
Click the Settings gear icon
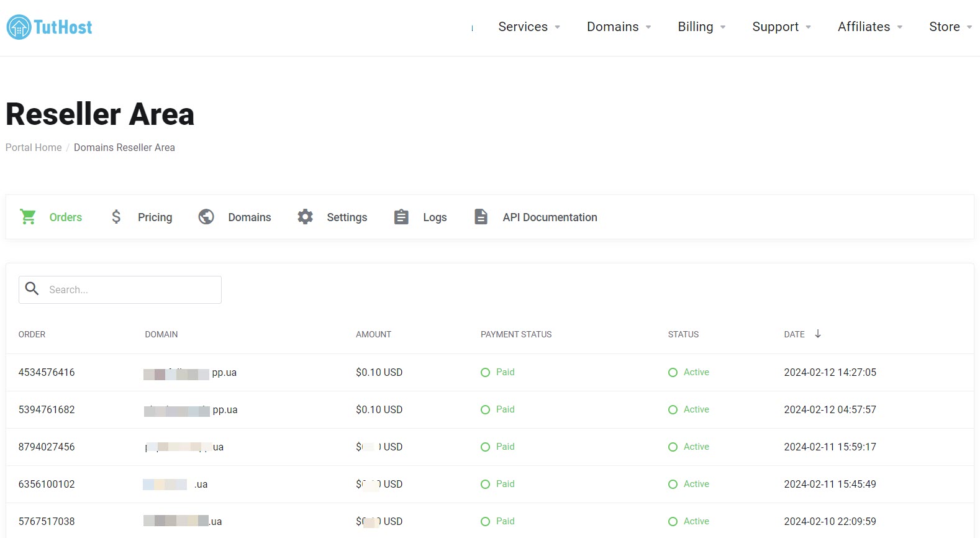(x=305, y=217)
